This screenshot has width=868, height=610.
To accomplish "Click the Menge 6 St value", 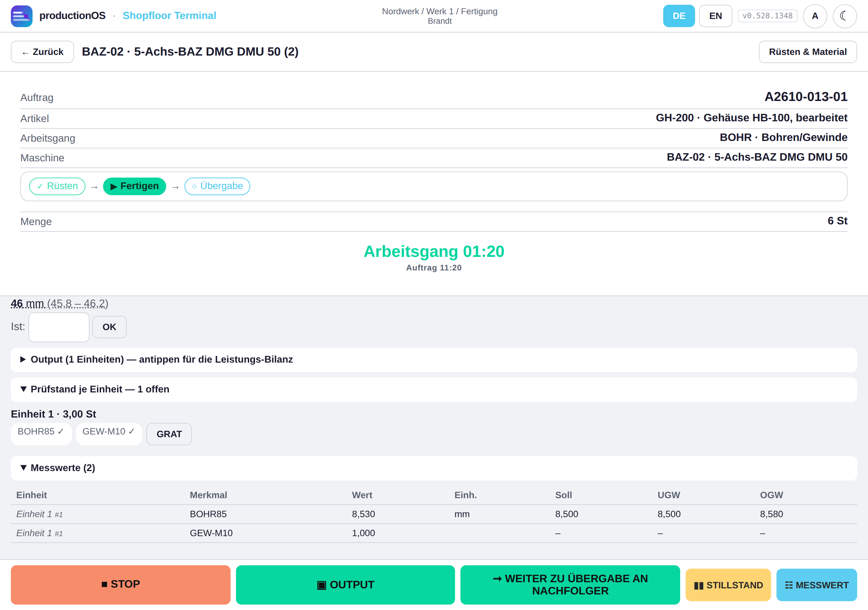I will point(837,221).
